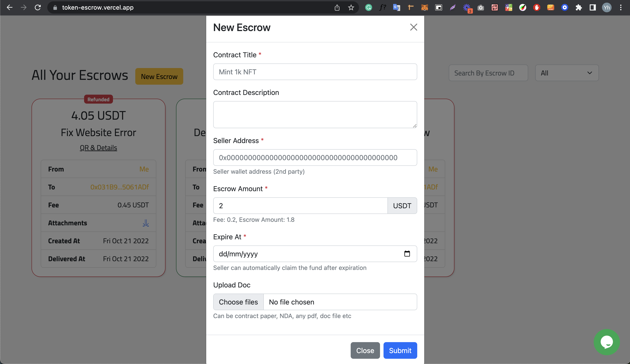The width and height of the screenshot is (630, 364).
Task: Bookmark this page with the star icon
Action: pyautogui.click(x=351, y=7)
